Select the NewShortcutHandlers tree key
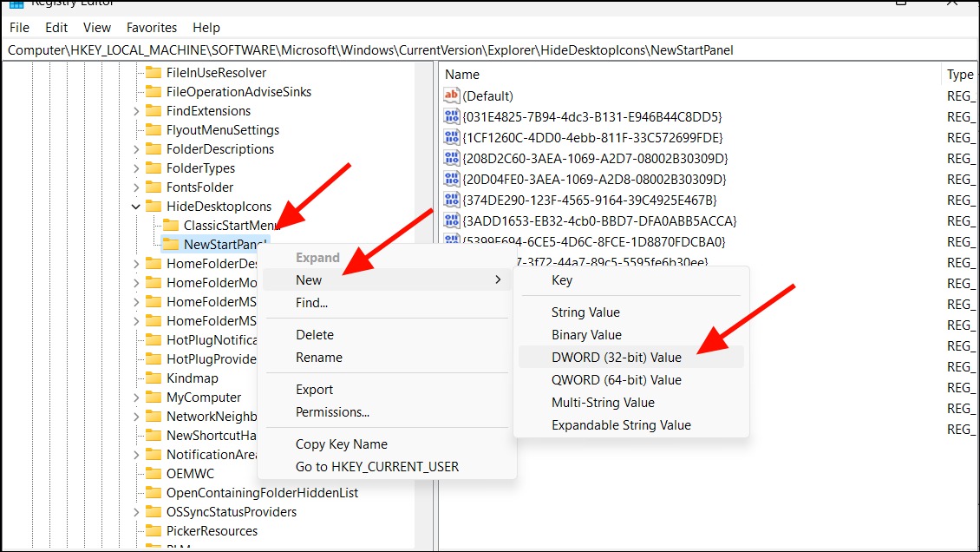Image resolution: width=980 pixels, height=552 pixels. (x=212, y=435)
